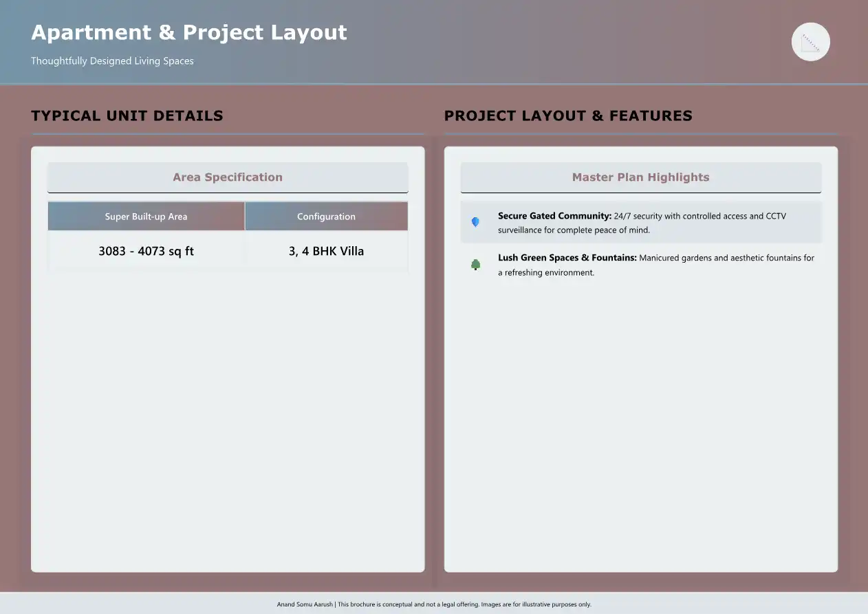
Task: Select the Thoughtfully Designed Living Spaces subtitle
Action: point(112,61)
